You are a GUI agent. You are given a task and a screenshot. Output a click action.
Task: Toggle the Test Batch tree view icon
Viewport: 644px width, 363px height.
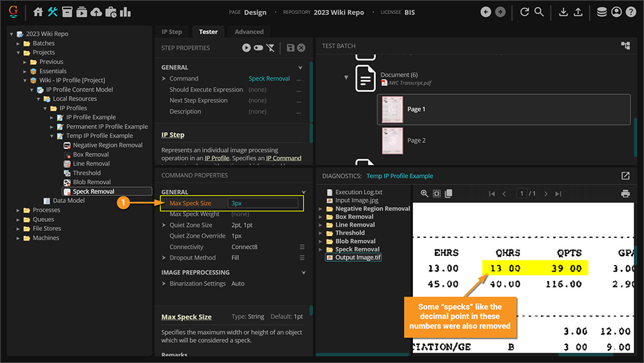click(625, 46)
